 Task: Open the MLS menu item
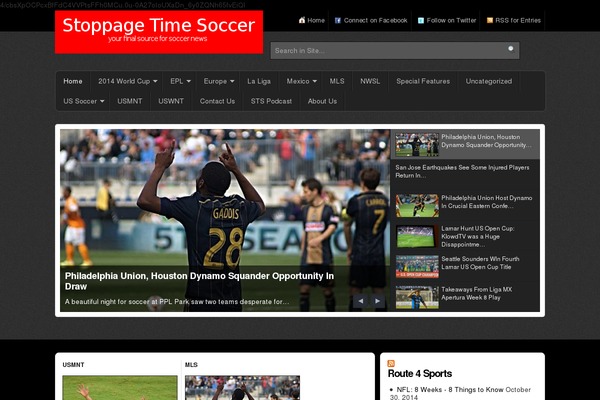(337, 81)
